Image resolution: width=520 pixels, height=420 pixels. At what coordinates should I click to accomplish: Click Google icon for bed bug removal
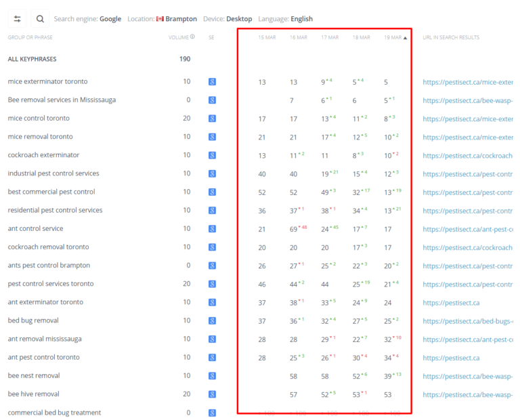click(x=212, y=320)
